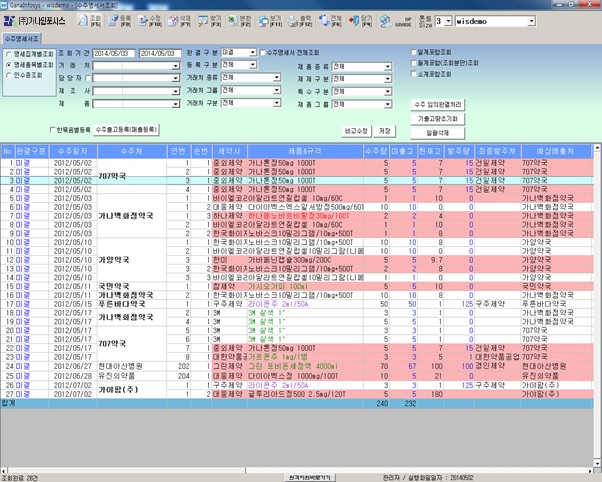Toggle 한묶음별등록 checkbox

point(53,130)
